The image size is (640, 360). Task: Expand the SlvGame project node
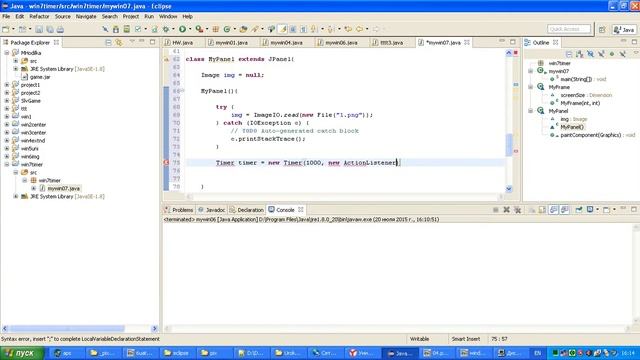click(x=7, y=101)
